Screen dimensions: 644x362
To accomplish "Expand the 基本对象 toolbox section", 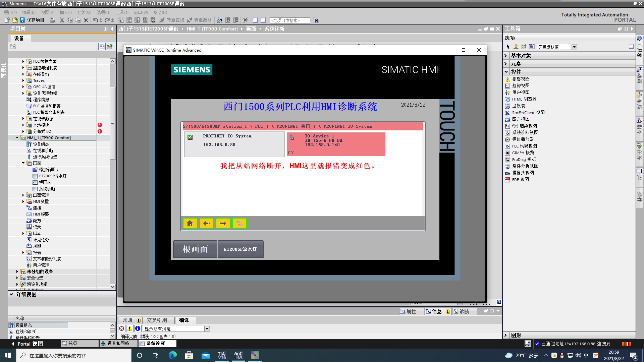I will [506, 56].
